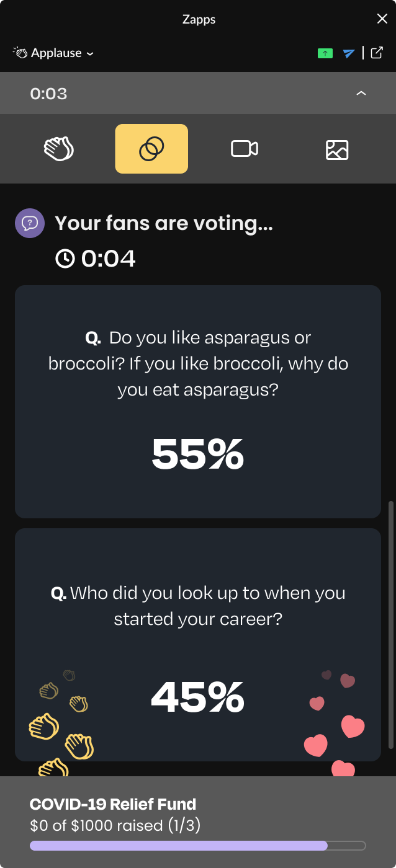The image size is (396, 868).
Task: Select the asparagus or broccoli question card
Action: 198,364
